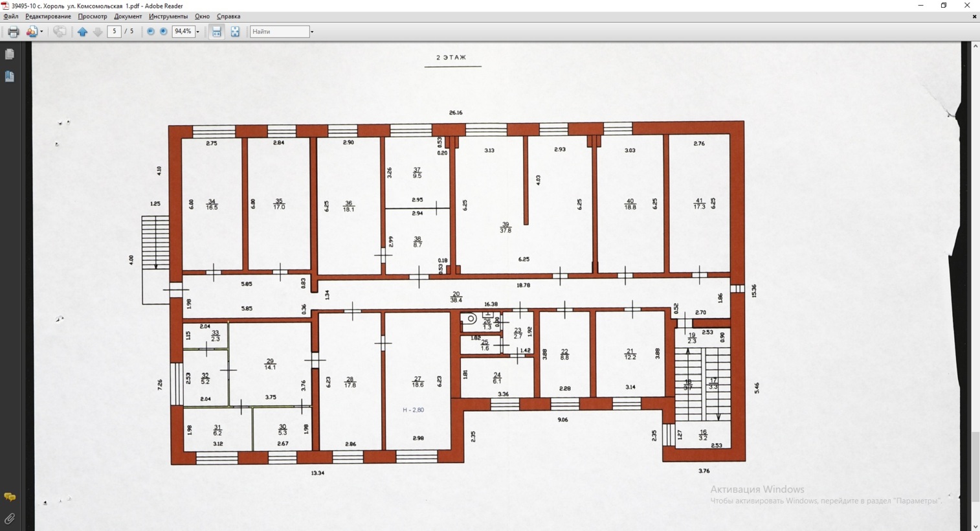Image resolution: width=980 pixels, height=531 pixels.
Task: Open the Bookmarks side panel
Action: [10, 76]
